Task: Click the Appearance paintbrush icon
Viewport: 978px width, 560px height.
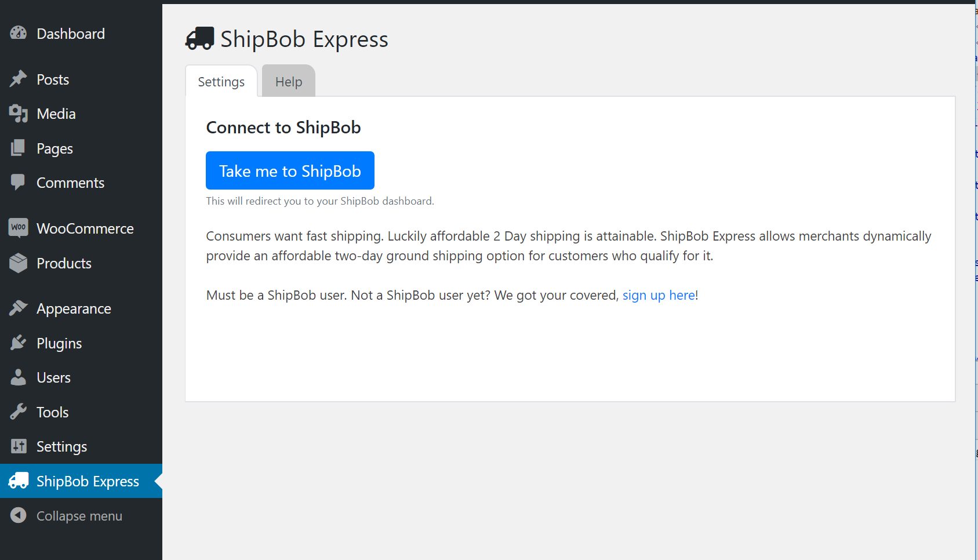Action: tap(19, 308)
